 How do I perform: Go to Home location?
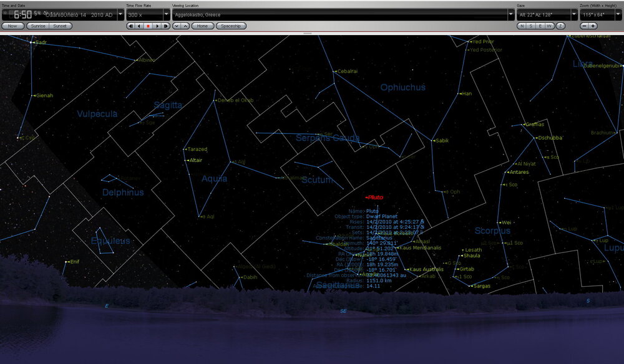coord(202,26)
